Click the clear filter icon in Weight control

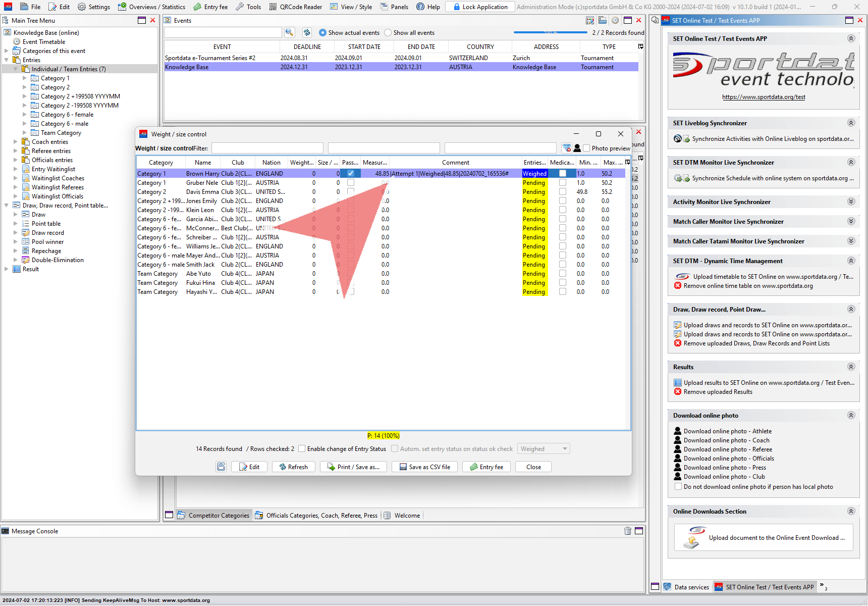pos(567,148)
